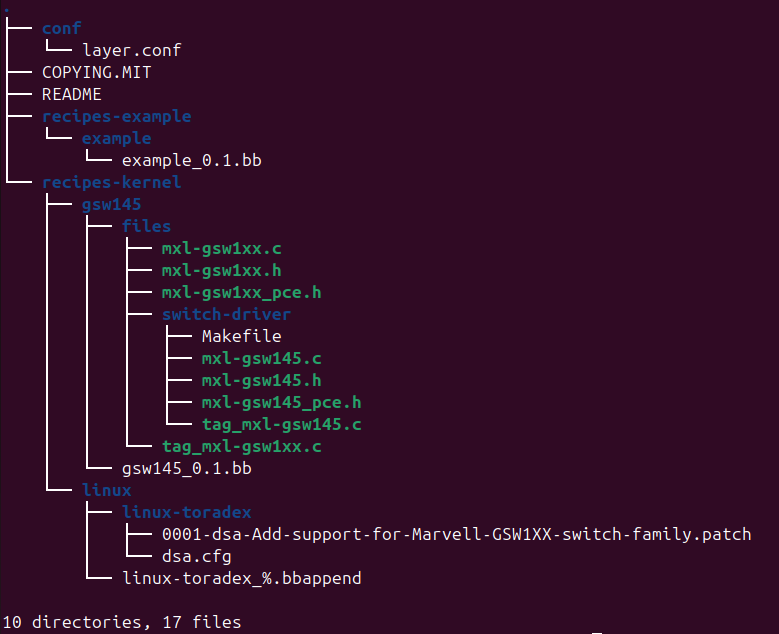Select the example_0.1.bb recipe file
The image size is (779, 634).
(x=191, y=160)
